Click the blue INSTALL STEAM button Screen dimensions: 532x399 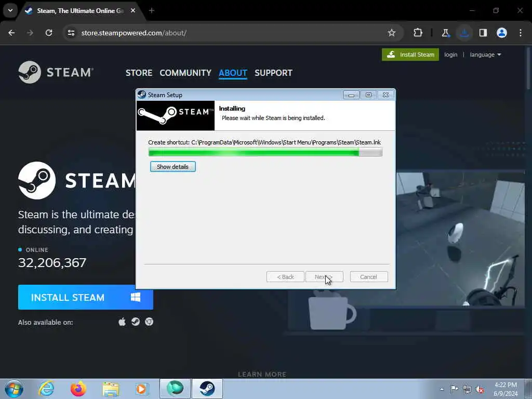[x=86, y=297]
